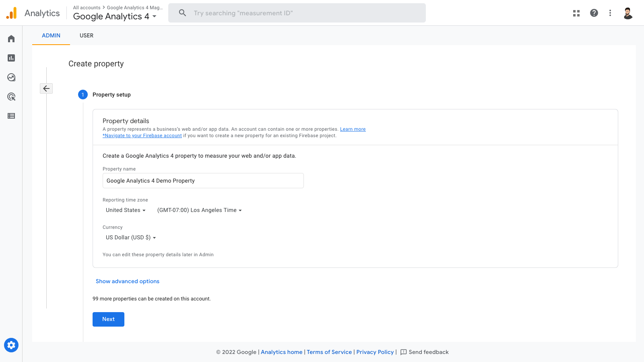This screenshot has width=644, height=362.
Task: Open the Analytics home footer link
Action: tap(281, 352)
